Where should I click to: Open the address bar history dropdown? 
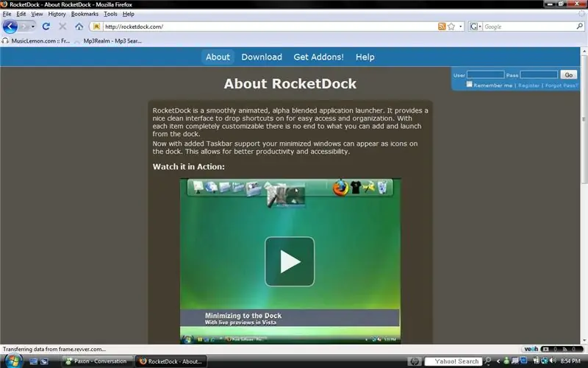[461, 26]
